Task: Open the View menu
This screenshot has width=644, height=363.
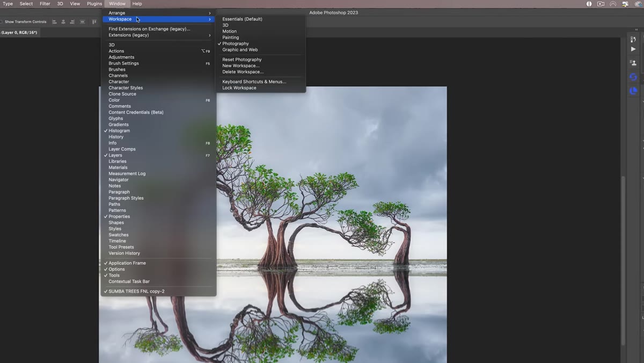Action: click(75, 4)
